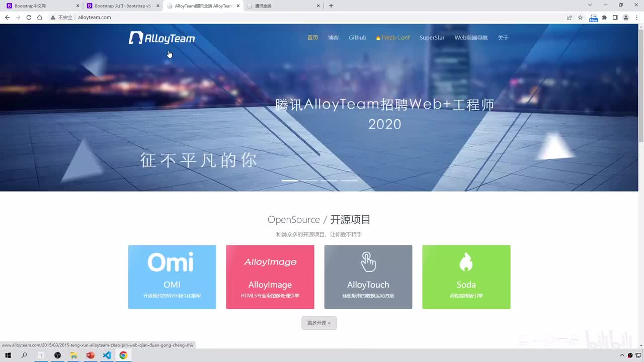Close the 腾讯全端 tab
The image size is (644, 362).
point(318,6)
